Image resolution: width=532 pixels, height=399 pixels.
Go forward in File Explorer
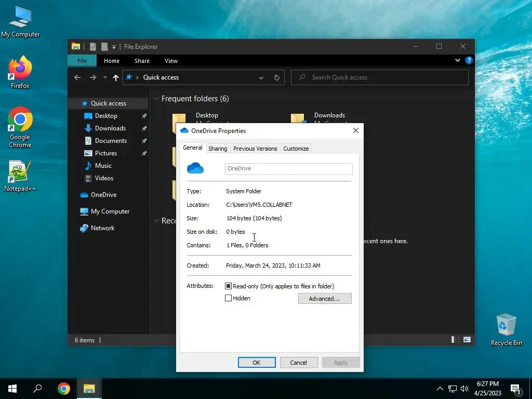pyautogui.click(x=92, y=77)
